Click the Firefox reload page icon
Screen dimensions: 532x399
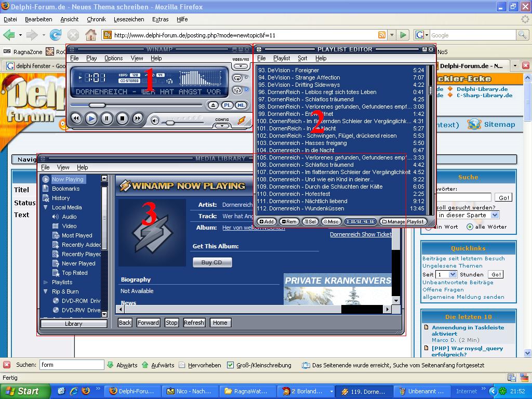pos(56,35)
